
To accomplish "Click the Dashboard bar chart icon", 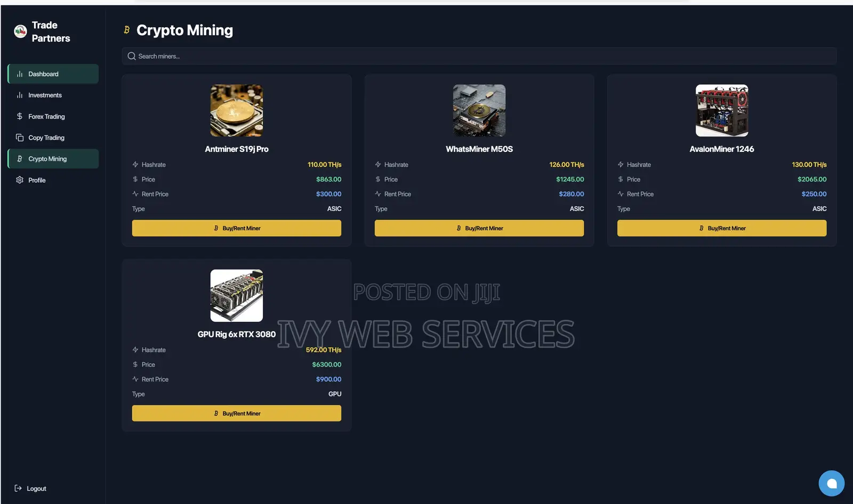I will (x=20, y=74).
